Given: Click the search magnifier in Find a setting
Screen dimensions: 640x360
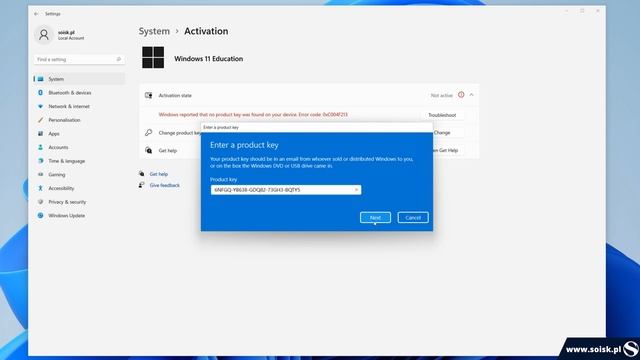Looking at the screenshot, I should [x=119, y=60].
